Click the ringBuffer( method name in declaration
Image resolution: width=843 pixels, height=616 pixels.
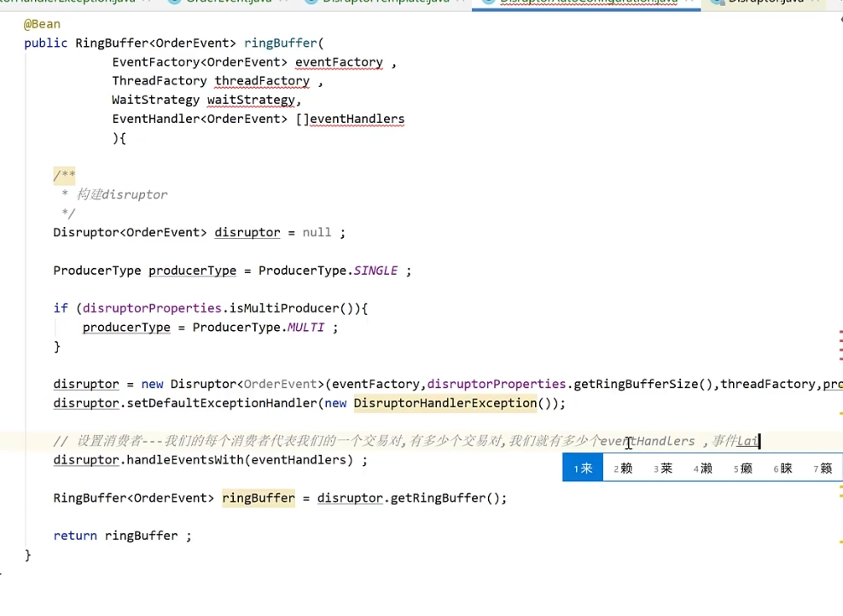(284, 43)
